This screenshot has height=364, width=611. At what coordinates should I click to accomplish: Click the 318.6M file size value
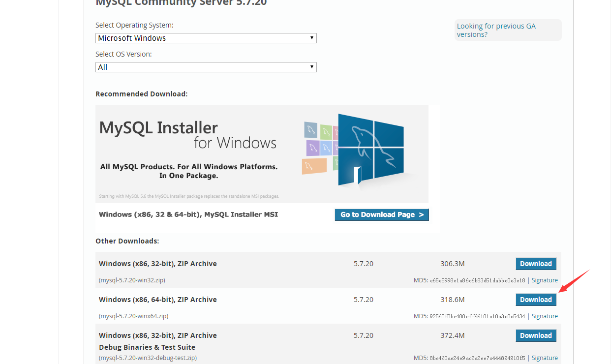coord(453,300)
